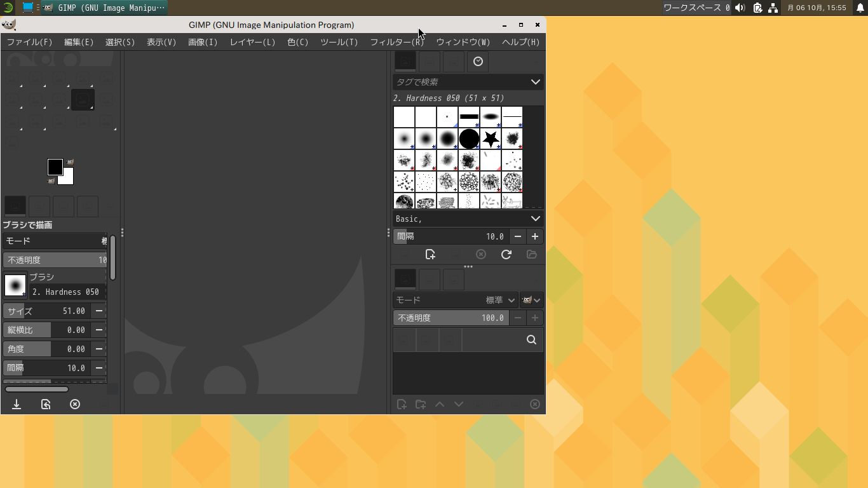Decrease 角度 with its minus button
868x488 pixels.
tap(98, 349)
